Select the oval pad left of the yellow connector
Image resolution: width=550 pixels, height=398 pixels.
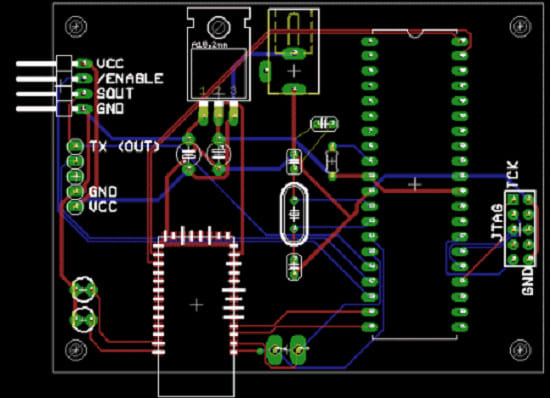(265, 71)
